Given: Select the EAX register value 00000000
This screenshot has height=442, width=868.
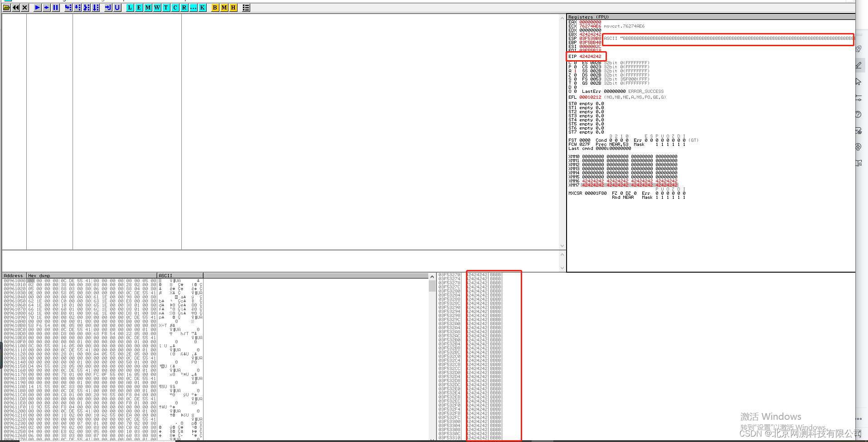Looking at the screenshot, I should [x=590, y=22].
